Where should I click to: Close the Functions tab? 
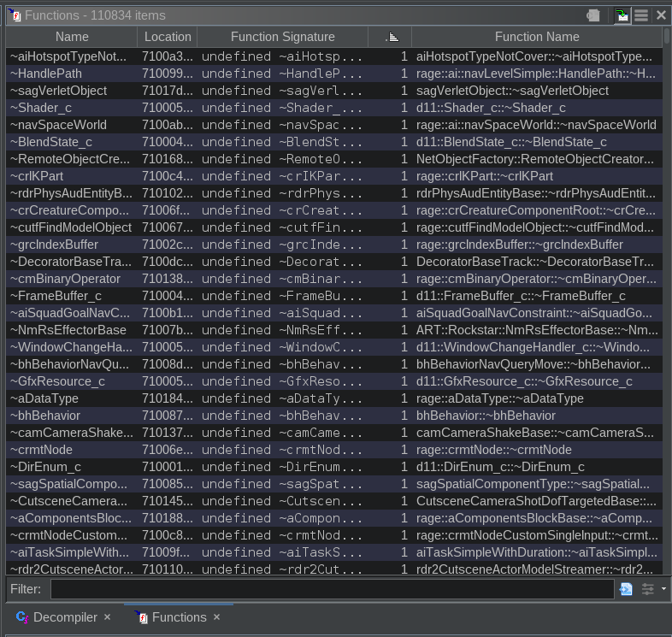pyautogui.click(x=217, y=616)
